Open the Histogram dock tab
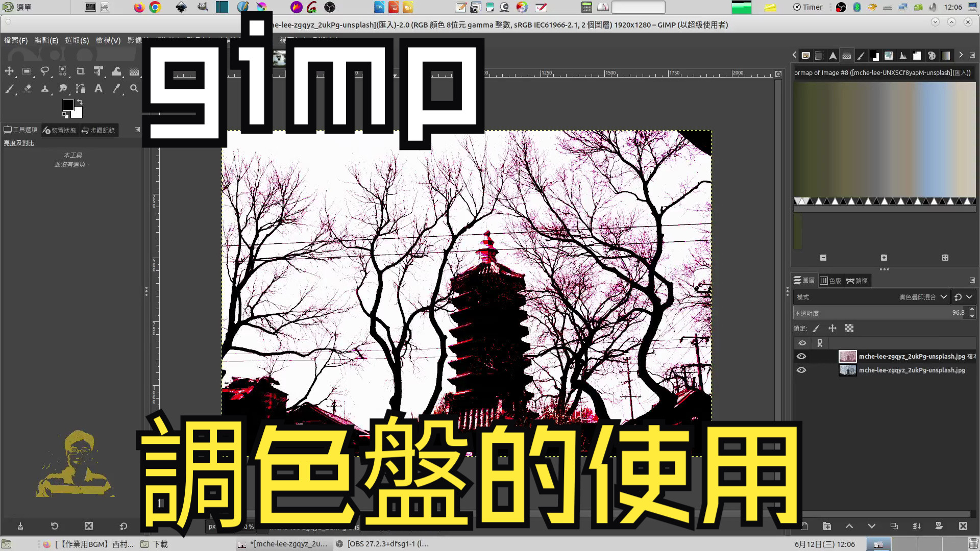980x551 pixels. [903, 56]
